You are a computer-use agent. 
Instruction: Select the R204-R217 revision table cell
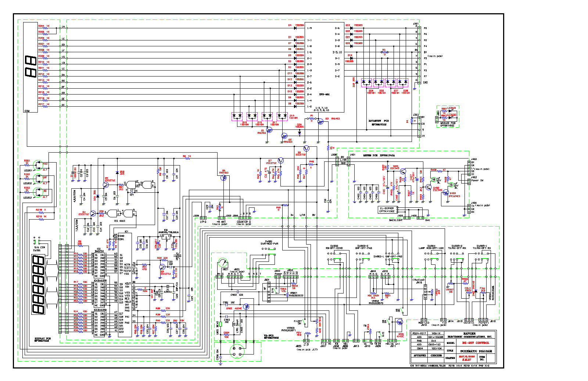pos(419,333)
